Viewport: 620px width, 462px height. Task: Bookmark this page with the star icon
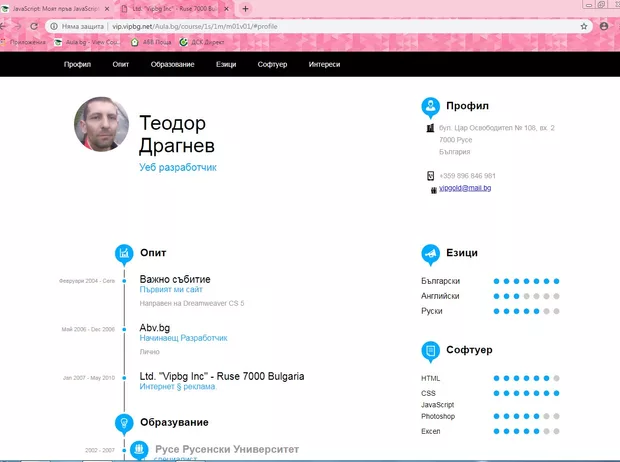pos(584,26)
